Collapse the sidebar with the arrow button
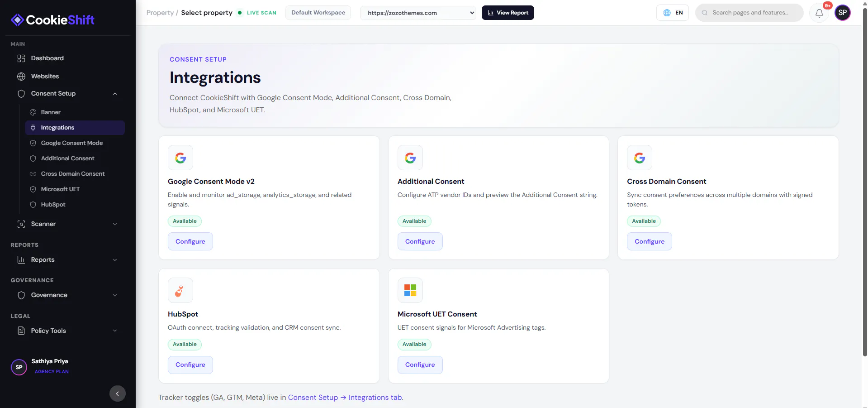 [118, 394]
